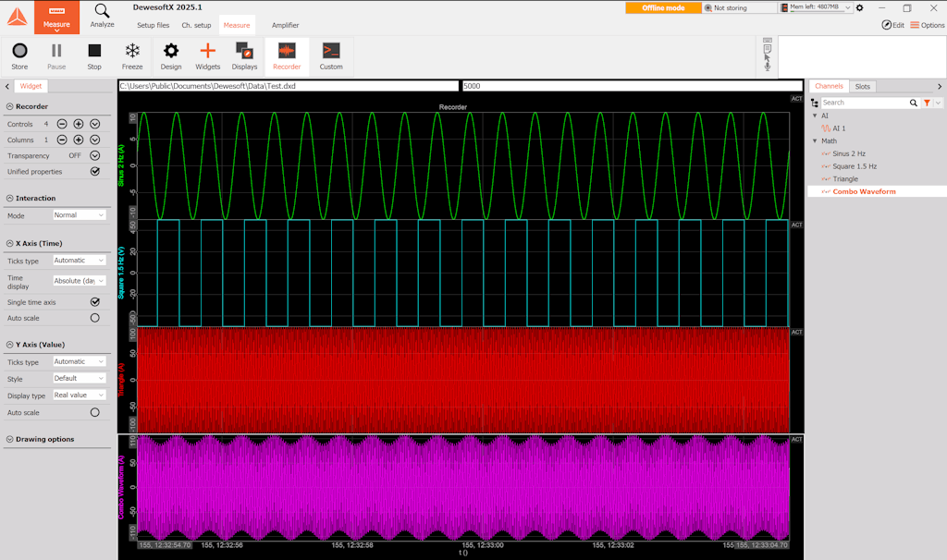Image resolution: width=947 pixels, height=560 pixels.
Task: Select the Measure tab
Action: pos(237,25)
